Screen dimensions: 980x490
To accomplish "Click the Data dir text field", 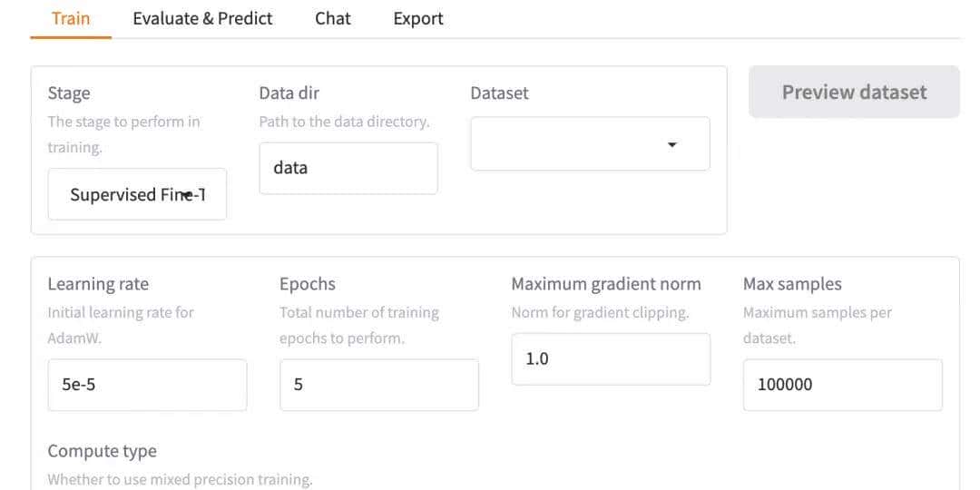I will pyautogui.click(x=348, y=168).
